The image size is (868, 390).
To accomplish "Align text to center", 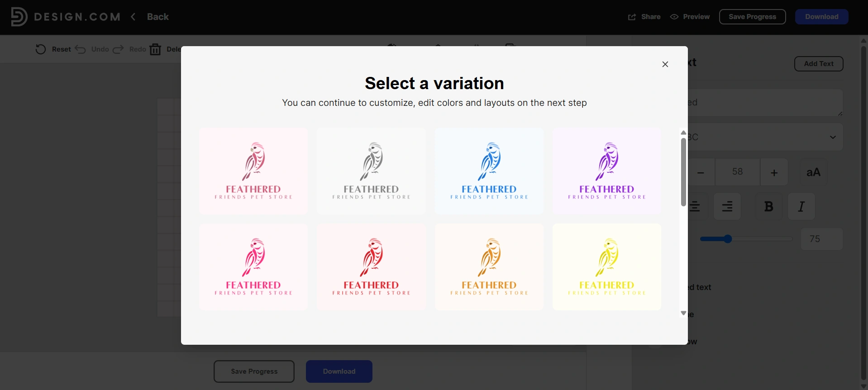I will click(x=697, y=206).
